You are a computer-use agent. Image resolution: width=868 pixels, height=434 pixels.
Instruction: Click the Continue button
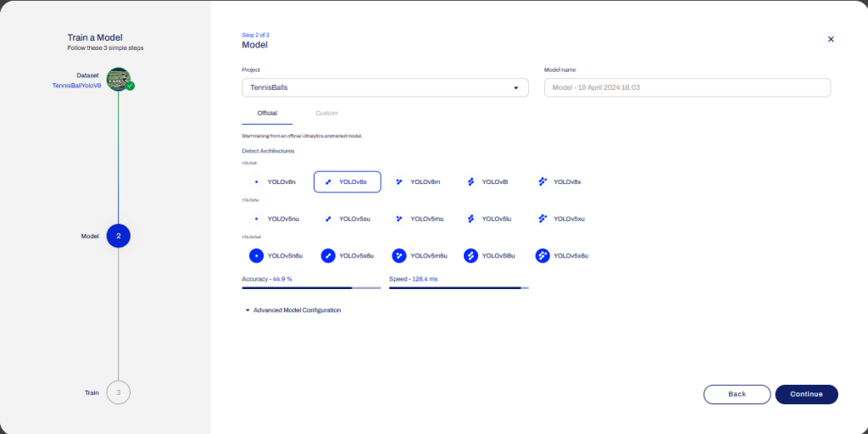806,394
